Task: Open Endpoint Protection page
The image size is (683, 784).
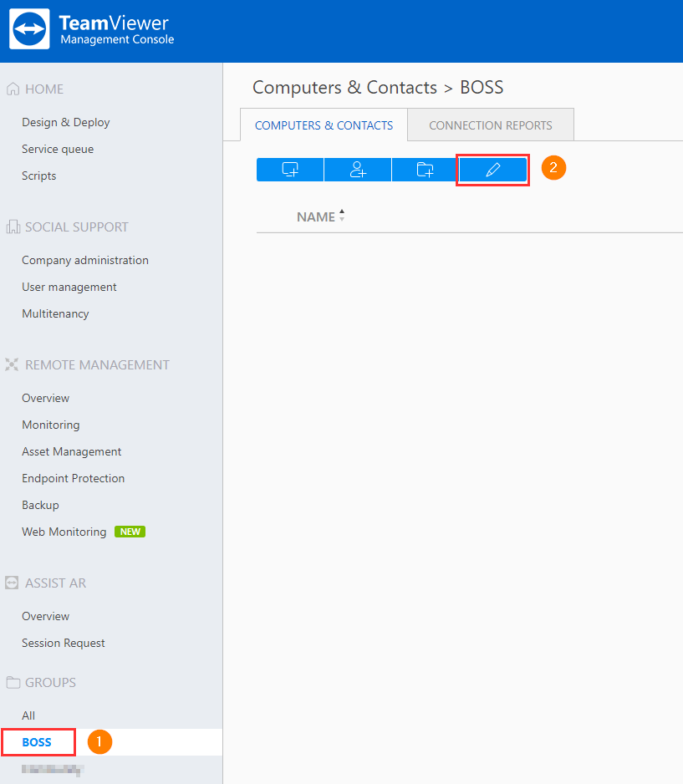Action: 73,478
